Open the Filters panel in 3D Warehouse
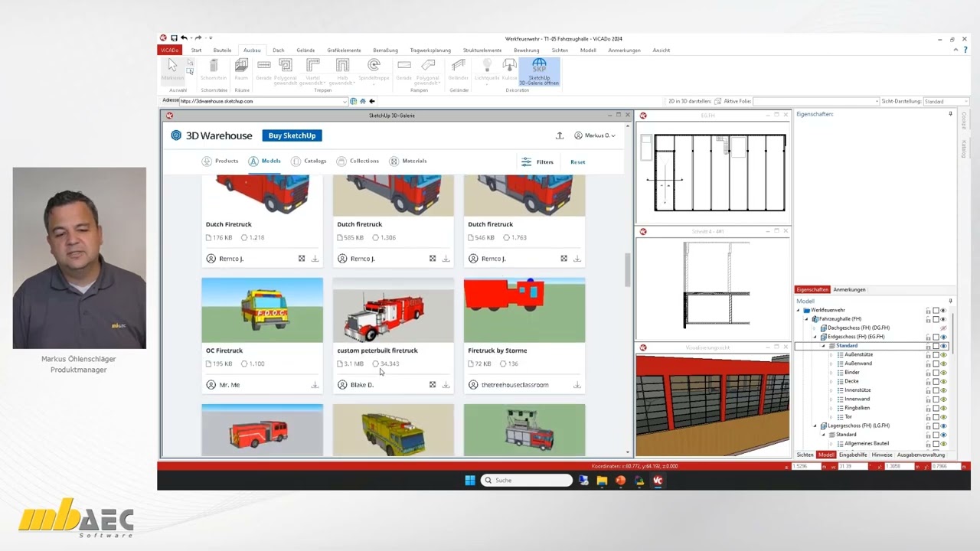 [x=537, y=162]
